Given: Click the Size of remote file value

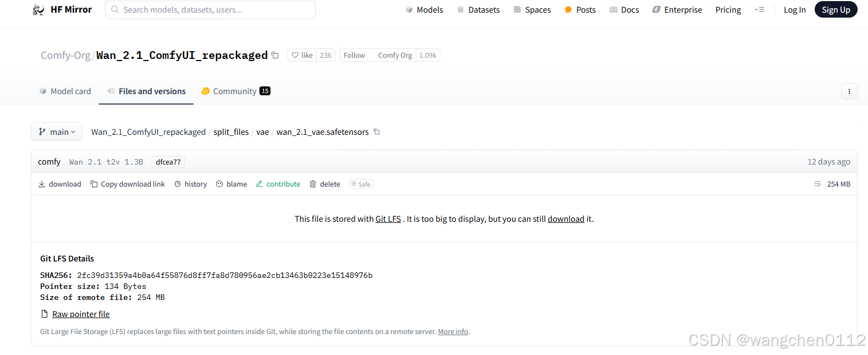Looking at the screenshot, I should [151, 297].
